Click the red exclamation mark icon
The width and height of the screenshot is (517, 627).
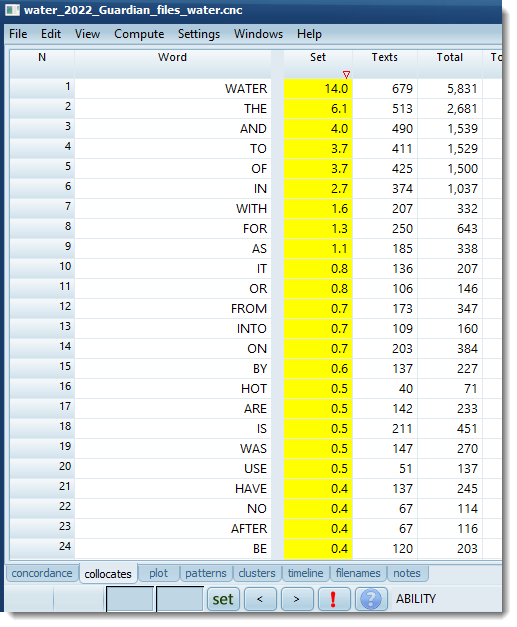tap(333, 599)
